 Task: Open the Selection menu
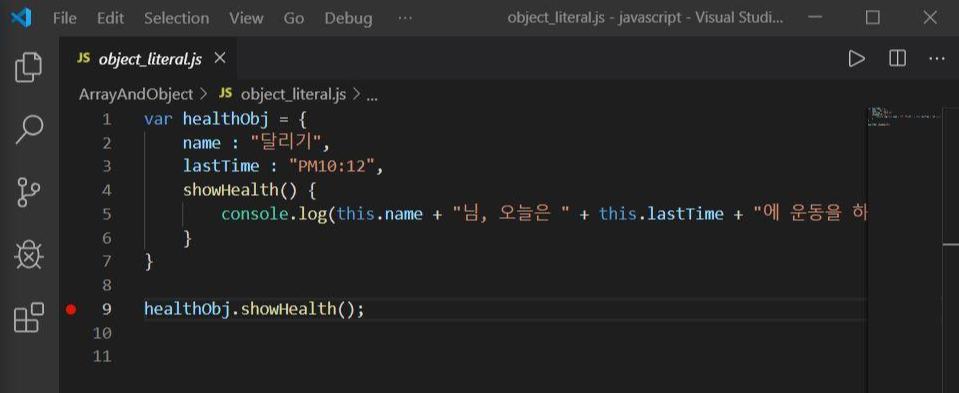point(176,18)
